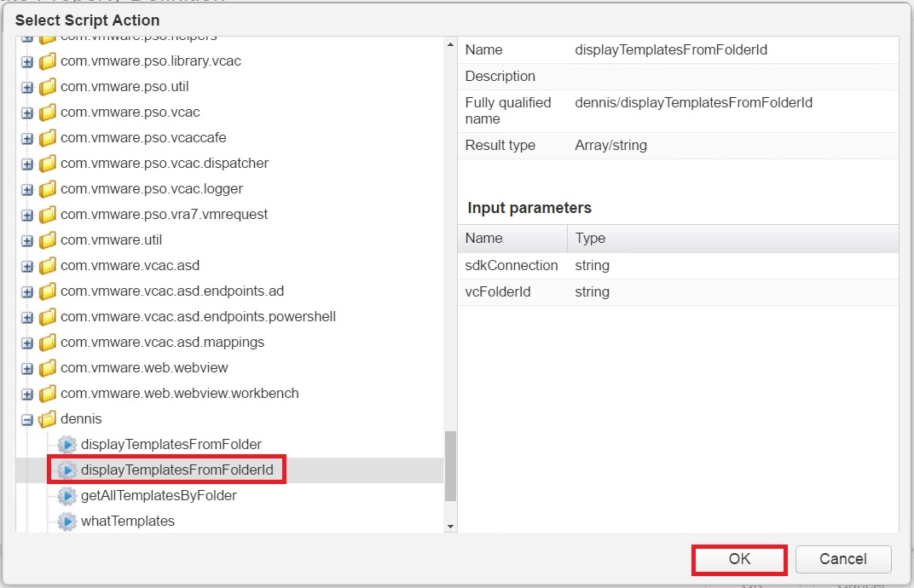
Task: Click the com.vmware.vcac.asd.mappings folder icon
Action: (47, 343)
